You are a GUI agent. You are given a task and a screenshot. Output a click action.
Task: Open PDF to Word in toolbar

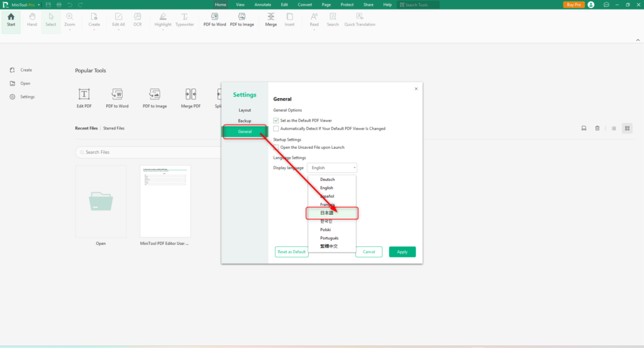[214, 19]
